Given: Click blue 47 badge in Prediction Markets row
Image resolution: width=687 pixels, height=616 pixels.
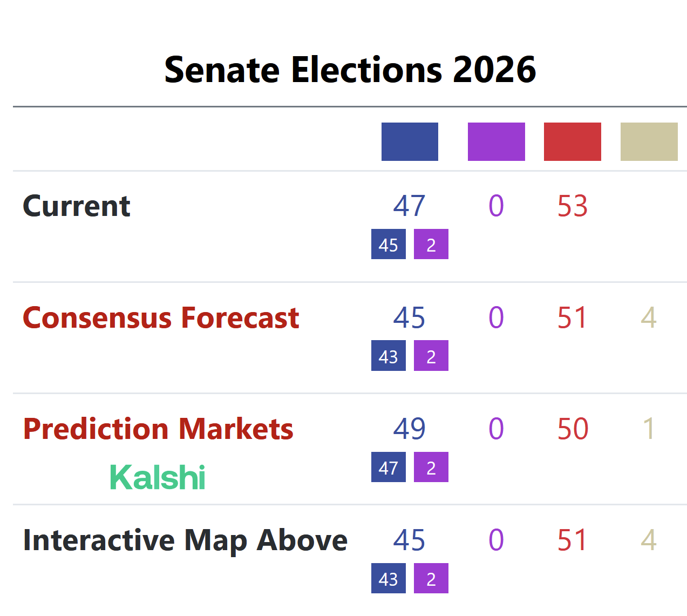Looking at the screenshot, I should [x=388, y=468].
